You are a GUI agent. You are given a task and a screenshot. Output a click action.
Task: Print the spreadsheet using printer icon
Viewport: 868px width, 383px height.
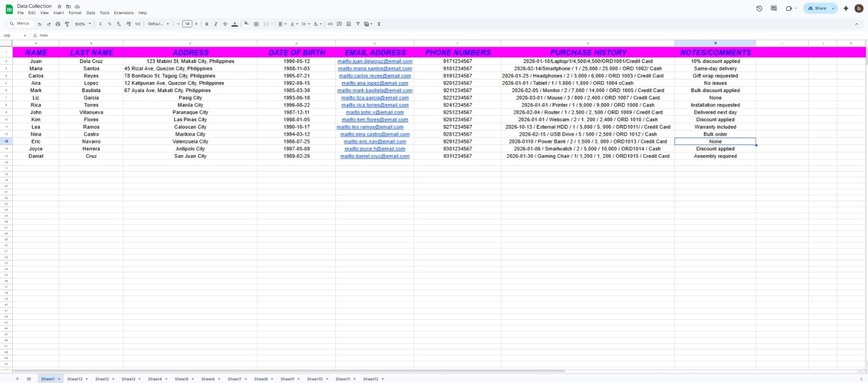point(58,24)
